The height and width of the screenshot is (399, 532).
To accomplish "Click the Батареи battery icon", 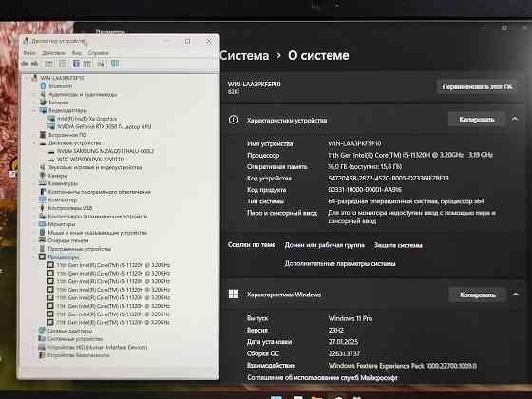I will [43, 103].
